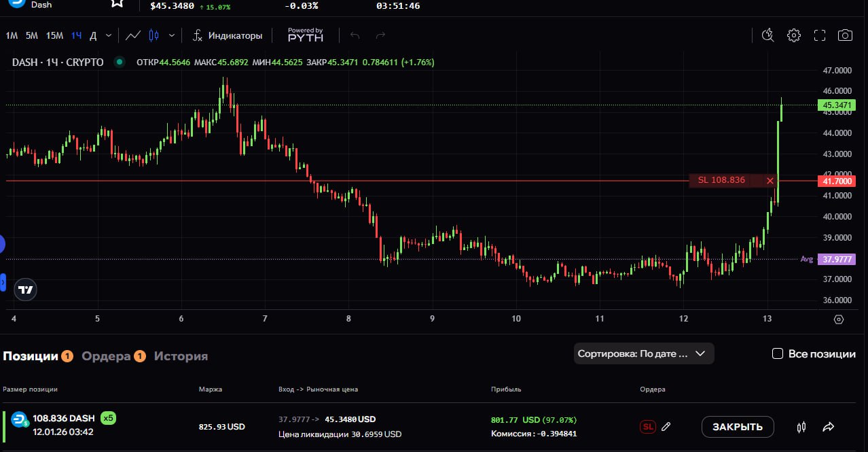
Task: Switch to the Ордера tab
Action: (x=106, y=356)
